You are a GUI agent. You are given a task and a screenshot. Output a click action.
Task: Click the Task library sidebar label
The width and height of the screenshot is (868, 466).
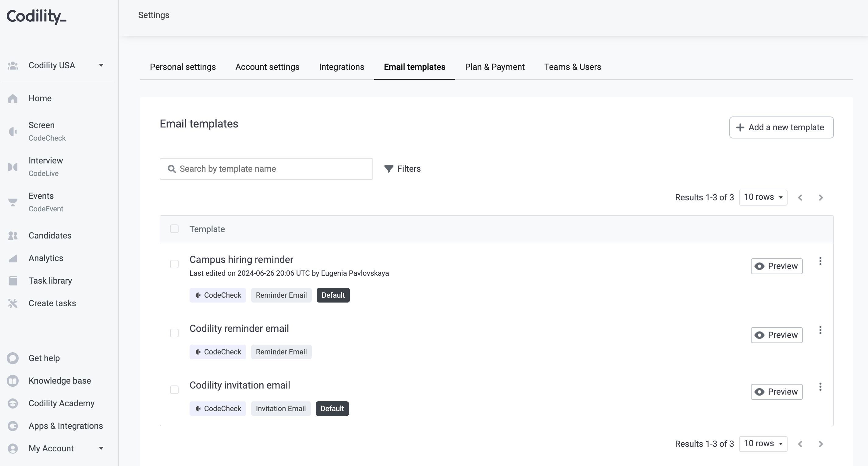(50, 281)
